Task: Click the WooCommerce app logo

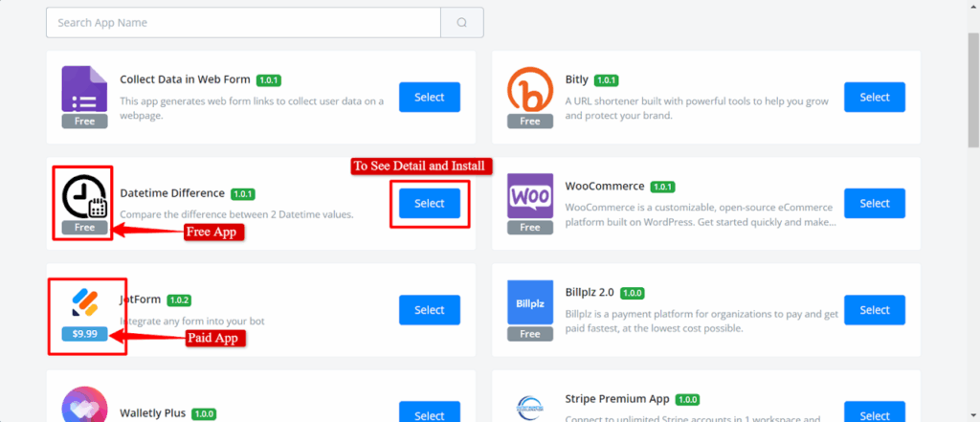Action: (530, 195)
